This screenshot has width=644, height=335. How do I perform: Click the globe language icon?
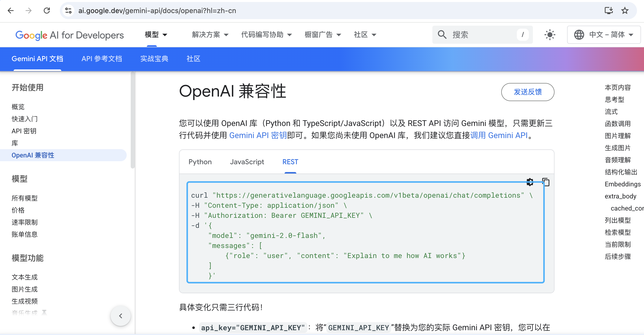[x=579, y=35]
